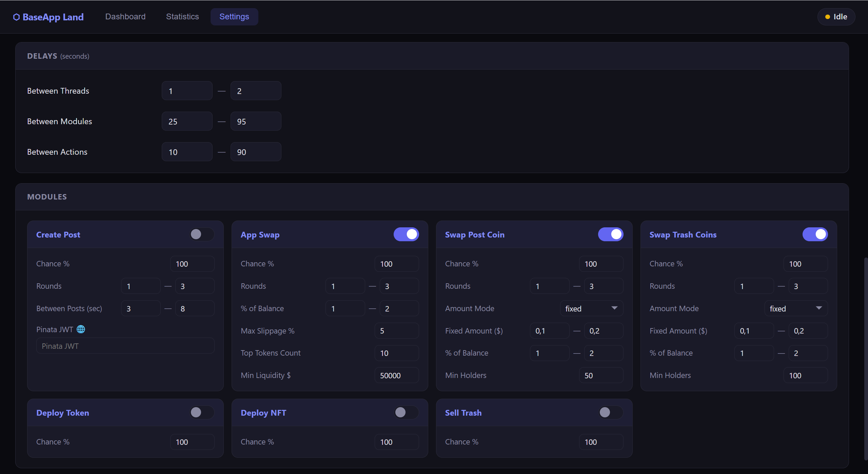Screen dimensions: 868x474
Task: Select the Settings tab
Action: click(x=234, y=17)
